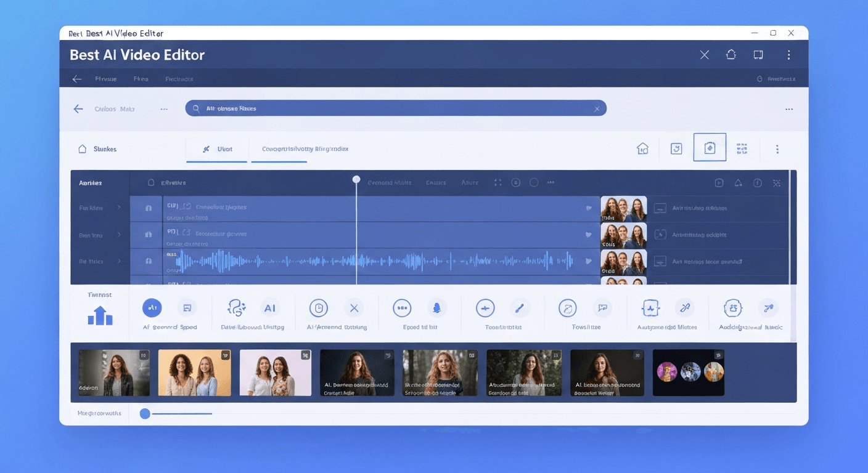Screen dimensions: 868x473
Task: Open the three-dot menu next to the project name
Action: pos(164,108)
